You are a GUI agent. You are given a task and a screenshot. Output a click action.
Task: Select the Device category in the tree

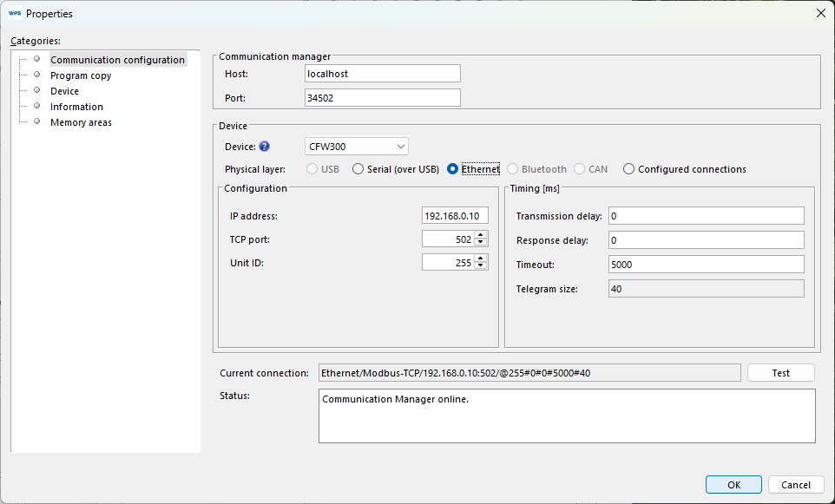click(64, 90)
